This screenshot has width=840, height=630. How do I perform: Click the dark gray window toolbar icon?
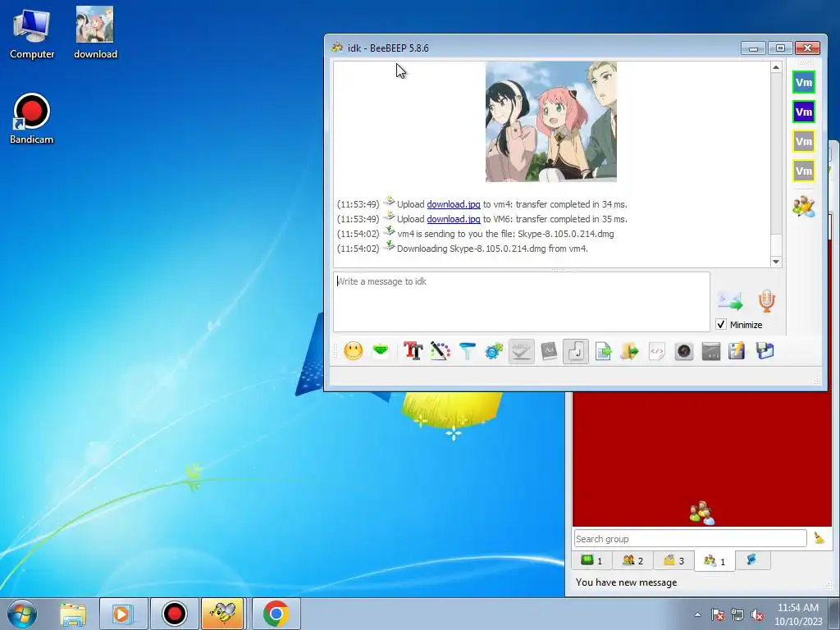pyautogui.click(x=711, y=351)
